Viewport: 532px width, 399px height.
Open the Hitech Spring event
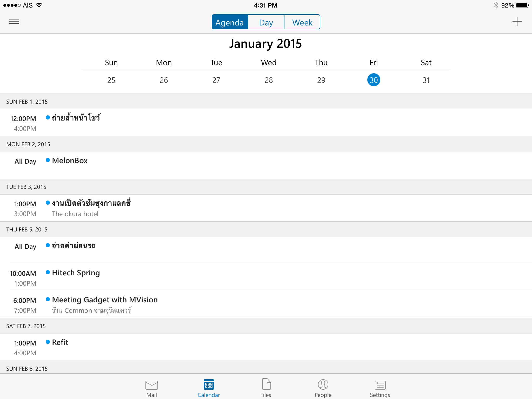[x=76, y=273]
